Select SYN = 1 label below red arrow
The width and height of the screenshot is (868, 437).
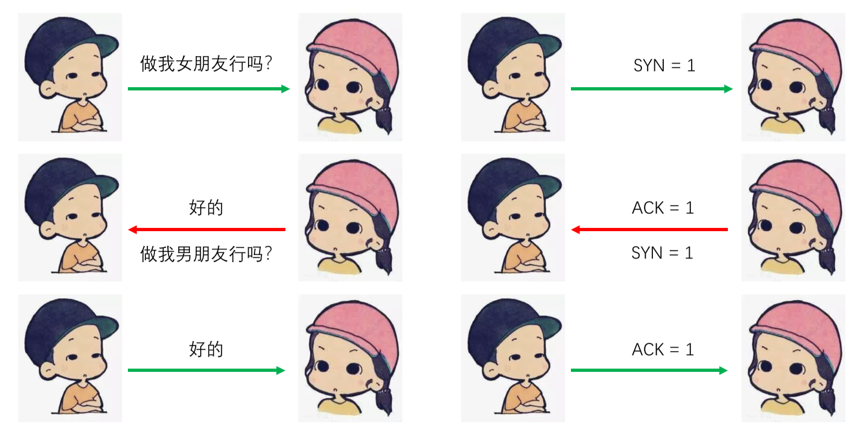click(662, 253)
